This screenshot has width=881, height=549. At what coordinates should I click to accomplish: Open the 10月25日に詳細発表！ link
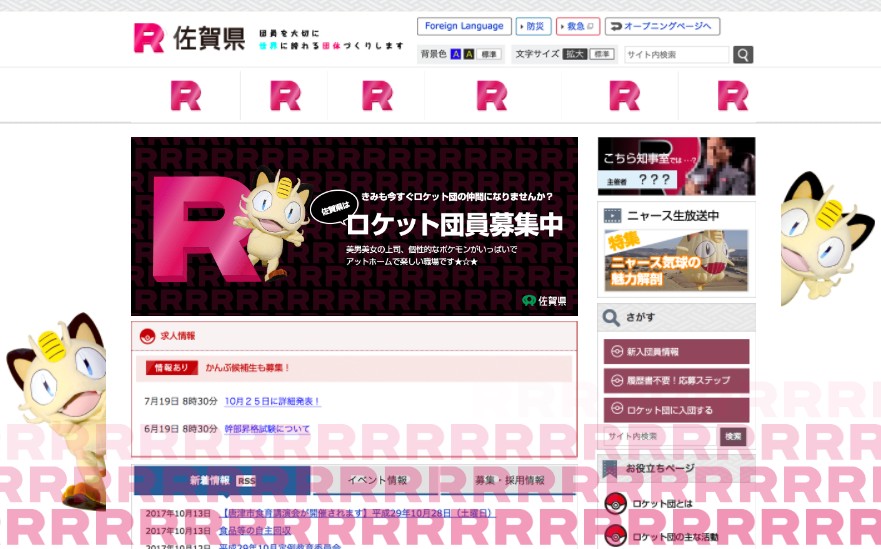(272, 401)
